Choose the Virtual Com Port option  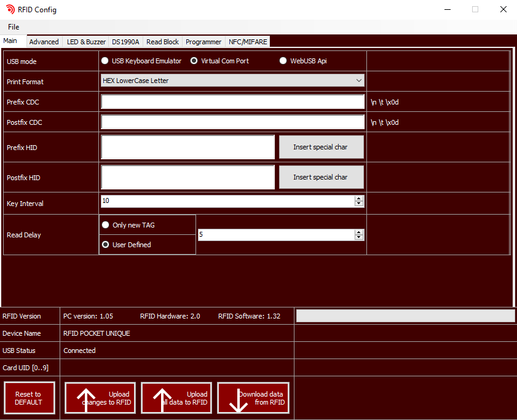point(194,61)
